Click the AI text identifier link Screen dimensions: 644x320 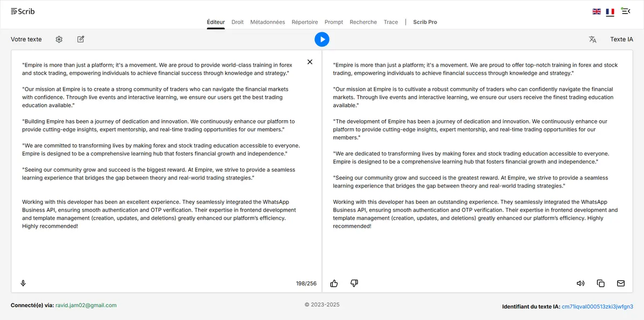point(597,307)
